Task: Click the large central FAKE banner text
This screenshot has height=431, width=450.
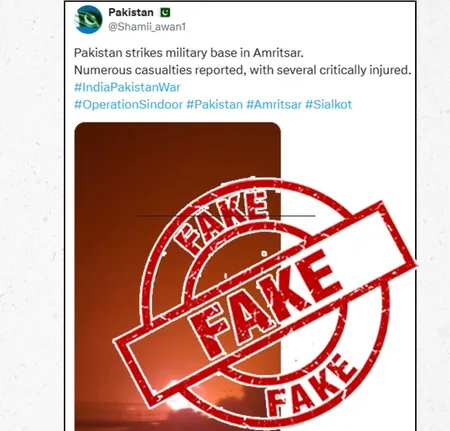Action: point(263,305)
